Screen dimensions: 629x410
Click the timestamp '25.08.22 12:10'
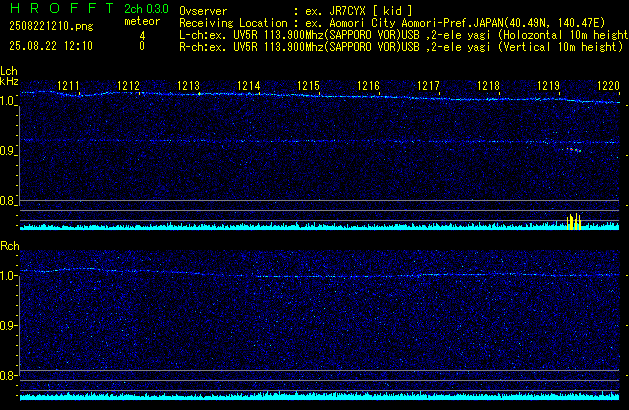click(x=51, y=46)
